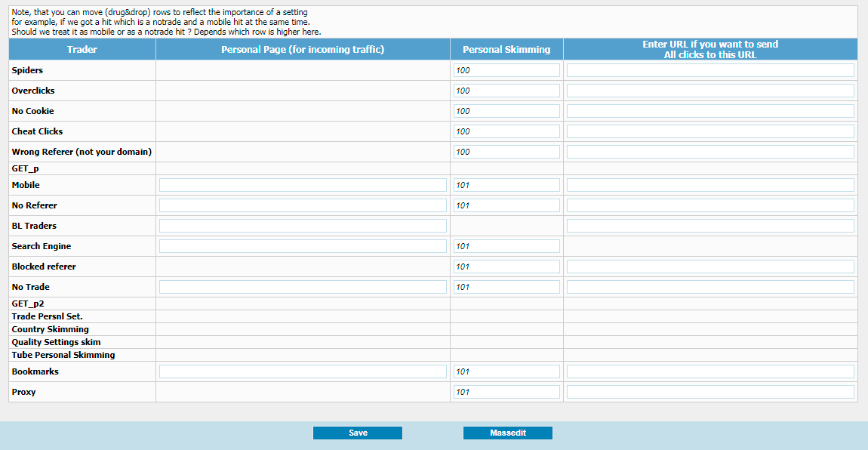Edit No Referer Personal Skimming field

pos(506,206)
